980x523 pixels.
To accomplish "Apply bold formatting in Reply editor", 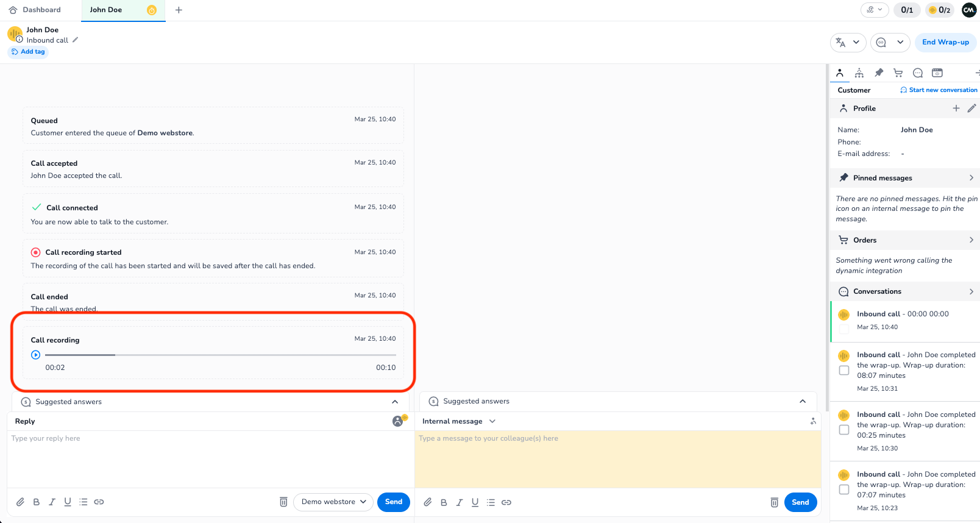I will point(37,502).
